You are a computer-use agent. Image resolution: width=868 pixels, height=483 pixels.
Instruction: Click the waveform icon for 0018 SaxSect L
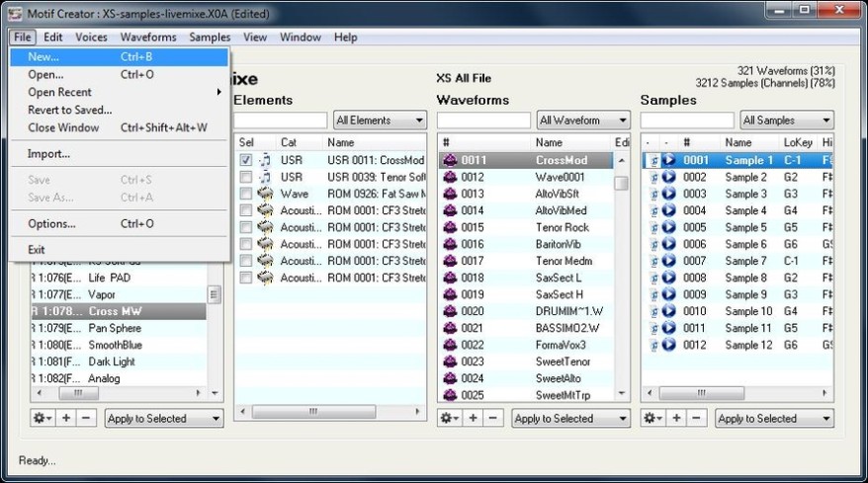(x=450, y=278)
